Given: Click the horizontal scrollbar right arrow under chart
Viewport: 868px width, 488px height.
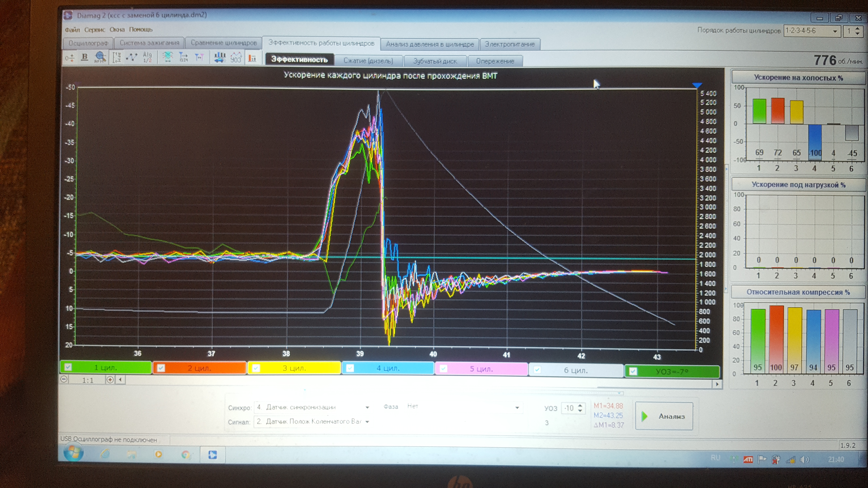Looking at the screenshot, I should 717,384.
